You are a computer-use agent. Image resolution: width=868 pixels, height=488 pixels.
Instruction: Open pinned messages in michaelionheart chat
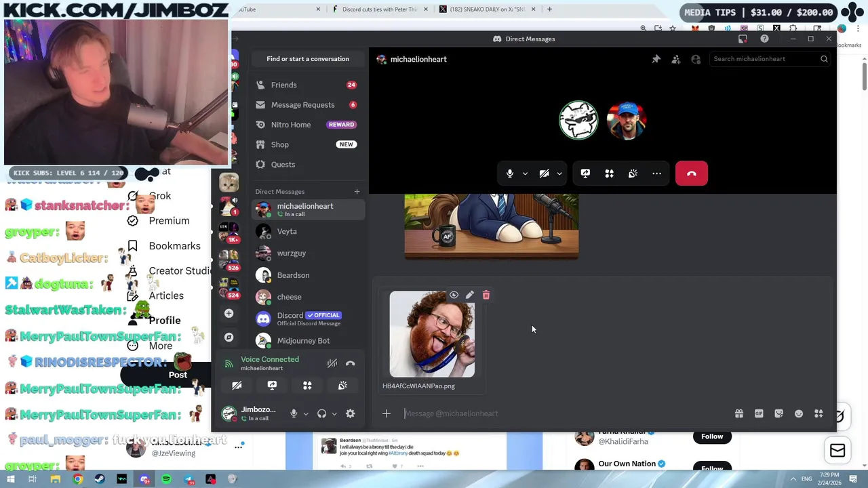[x=656, y=59]
